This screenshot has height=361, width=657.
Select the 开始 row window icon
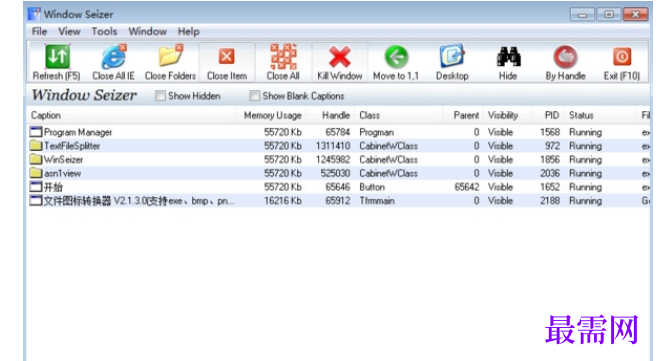pyautogui.click(x=36, y=187)
